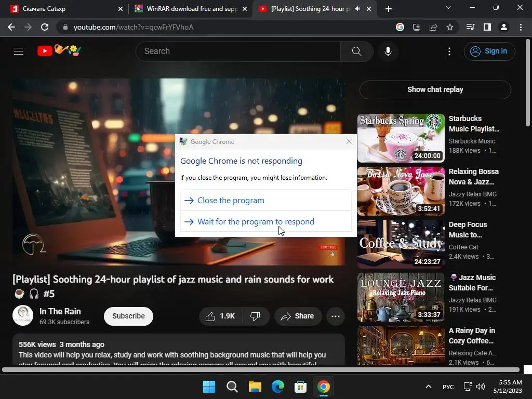Dismiss the not responding dialog with X
532x399 pixels.
pyautogui.click(x=349, y=141)
